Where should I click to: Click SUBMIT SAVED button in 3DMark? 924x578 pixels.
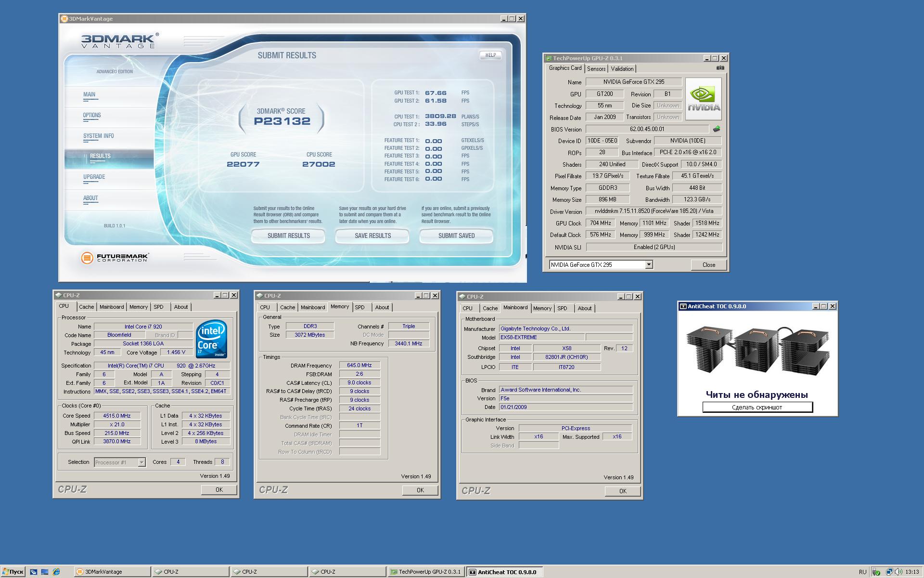click(x=456, y=236)
